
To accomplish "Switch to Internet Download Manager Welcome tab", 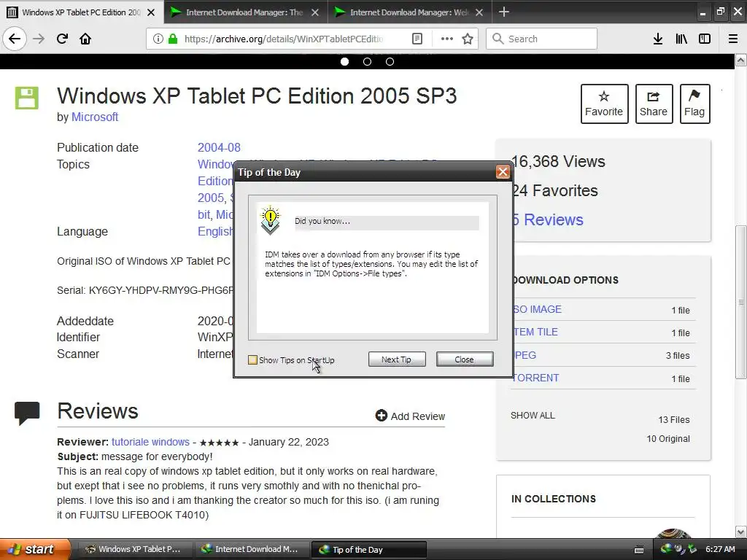I will [x=410, y=12].
